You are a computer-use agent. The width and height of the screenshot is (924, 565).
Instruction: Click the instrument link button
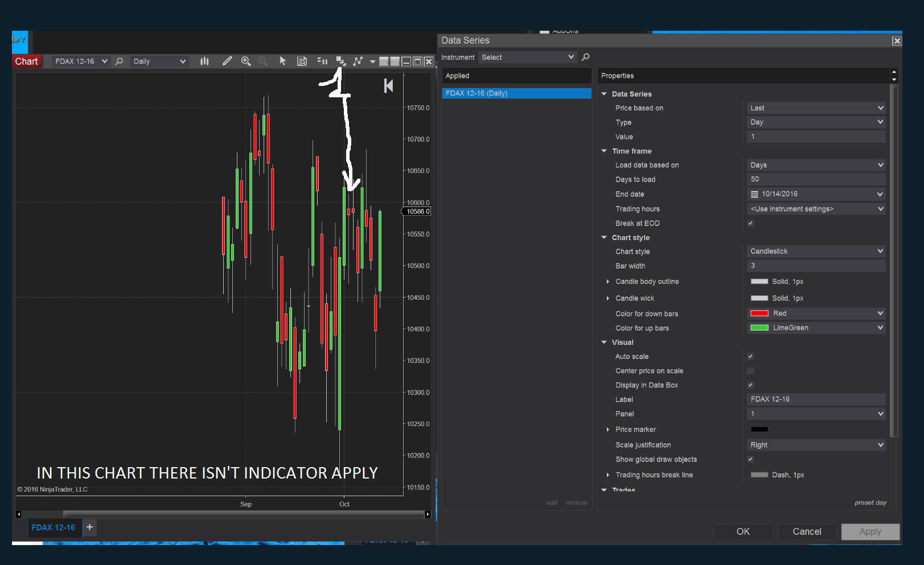(x=384, y=61)
